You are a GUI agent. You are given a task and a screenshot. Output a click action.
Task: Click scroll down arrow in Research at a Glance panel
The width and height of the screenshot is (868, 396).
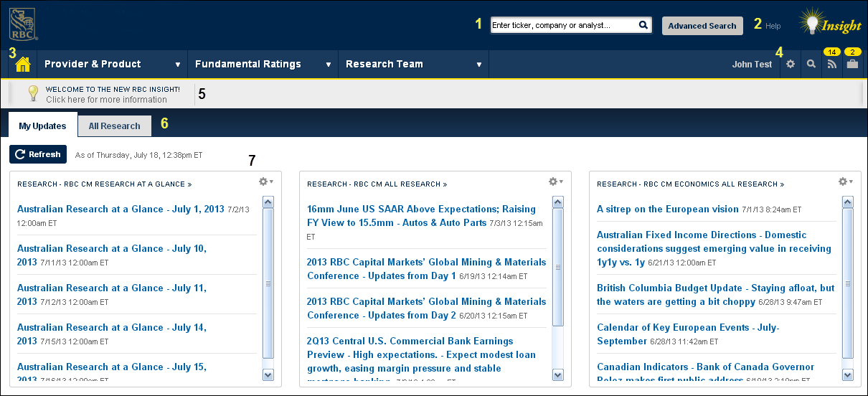pos(268,374)
